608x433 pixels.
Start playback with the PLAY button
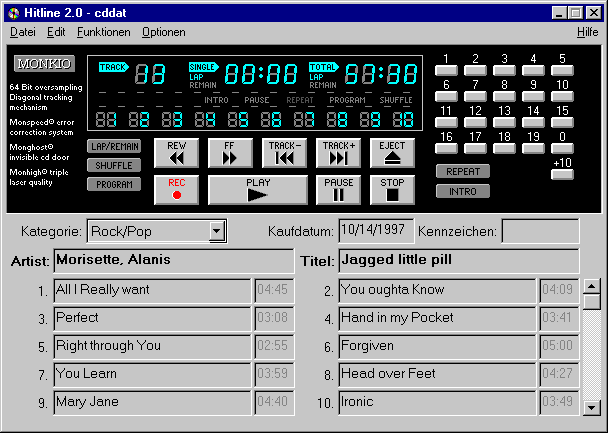[258, 190]
